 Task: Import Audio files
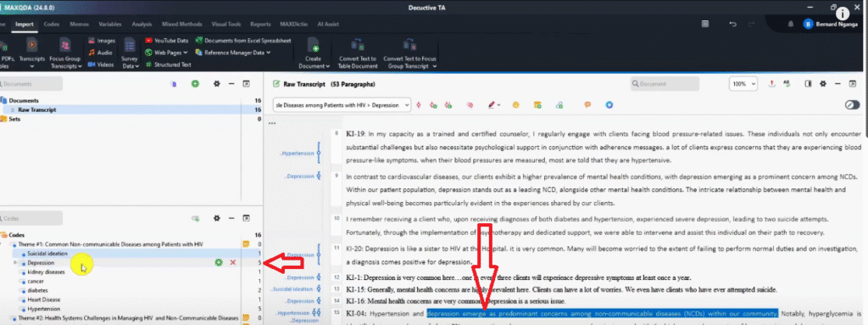click(x=101, y=53)
